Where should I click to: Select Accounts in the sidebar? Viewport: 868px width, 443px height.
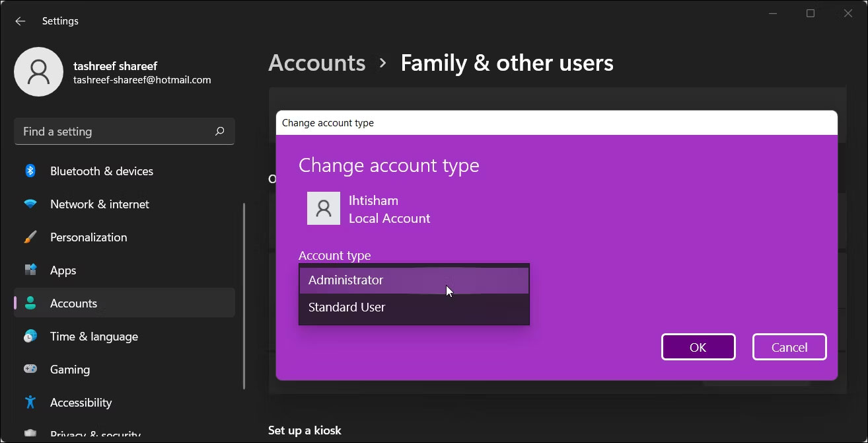[124, 303]
